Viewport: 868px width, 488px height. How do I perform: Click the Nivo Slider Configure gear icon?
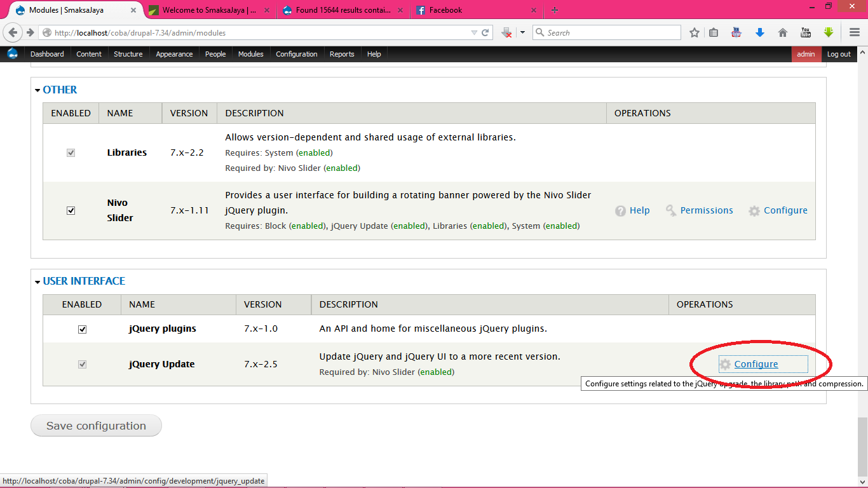point(754,211)
